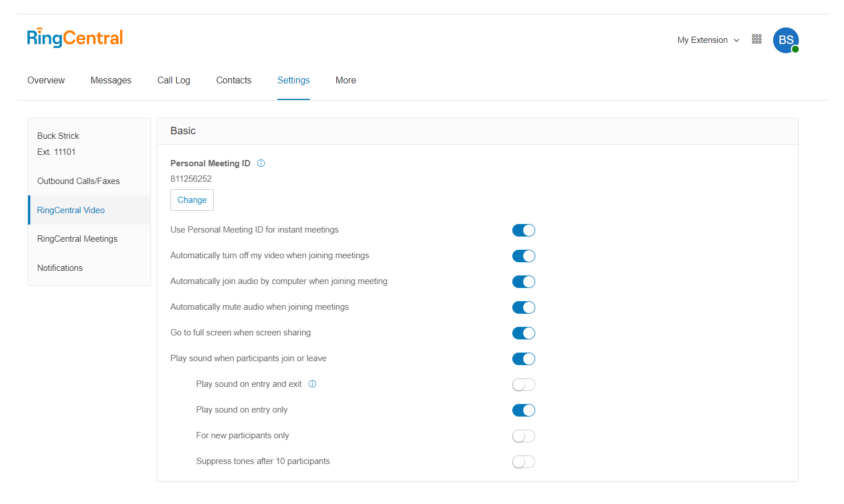The height and width of the screenshot is (504, 844).
Task: Open Notifications in the sidebar
Action: click(x=89, y=268)
